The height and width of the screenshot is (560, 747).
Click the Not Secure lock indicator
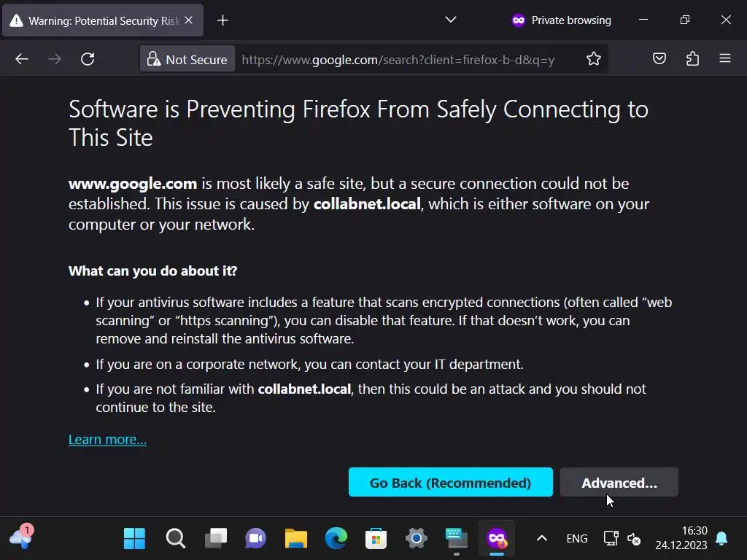187,59
